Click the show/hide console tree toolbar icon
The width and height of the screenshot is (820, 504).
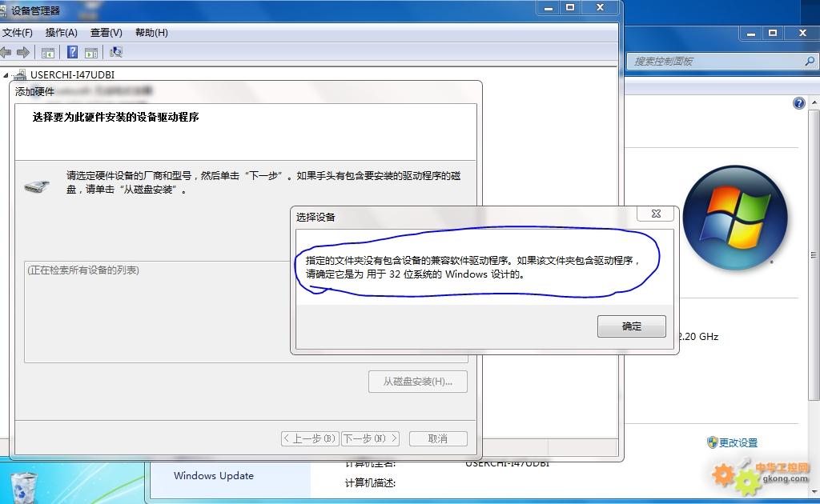(x=47, y=53)
